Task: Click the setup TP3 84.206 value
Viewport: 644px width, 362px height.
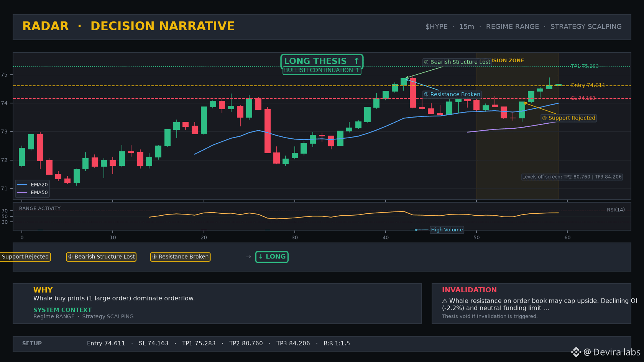Action: click(293, 343)
